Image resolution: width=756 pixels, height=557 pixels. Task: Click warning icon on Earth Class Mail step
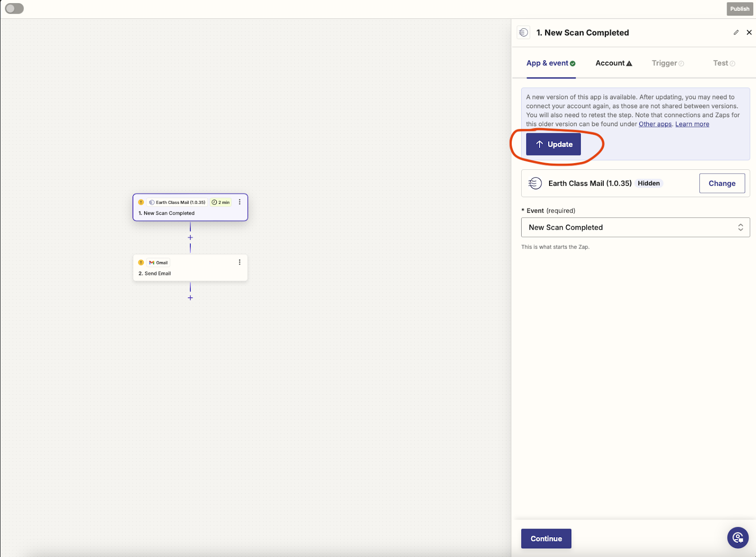coord(141,202)
